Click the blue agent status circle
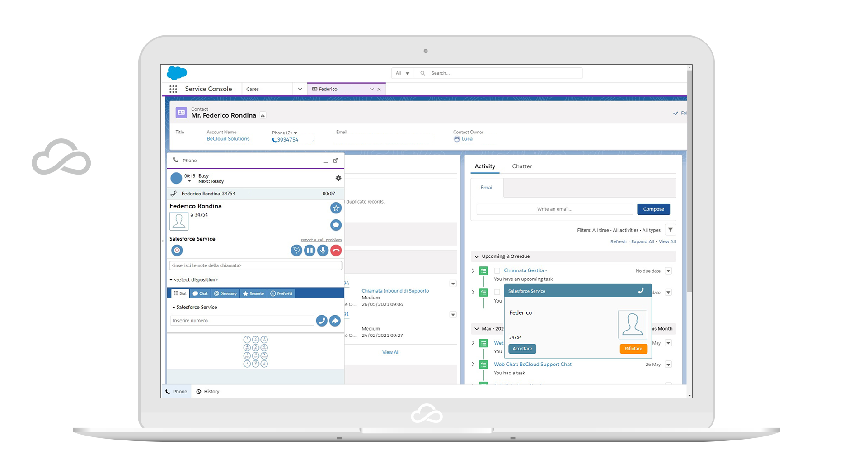The width and height of the screenshot is (868, 464). click(x=176, y=178)
